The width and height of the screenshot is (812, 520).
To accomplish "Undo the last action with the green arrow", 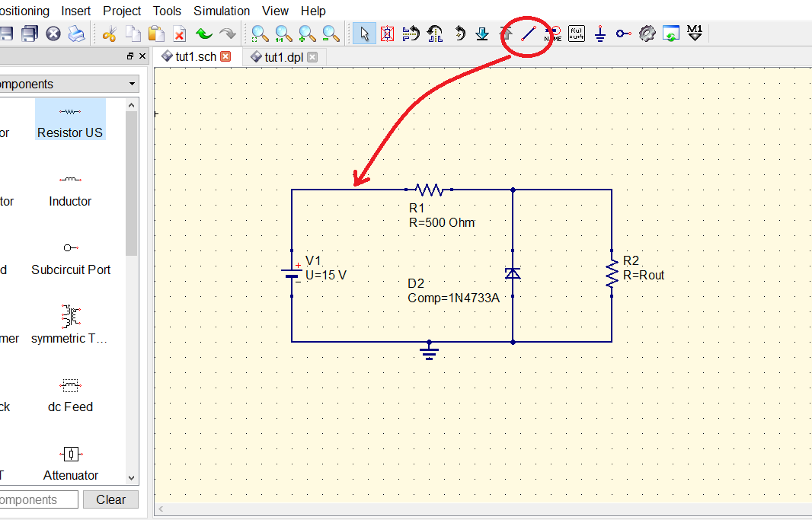I will pyautogui.click(x=204, y=34).
